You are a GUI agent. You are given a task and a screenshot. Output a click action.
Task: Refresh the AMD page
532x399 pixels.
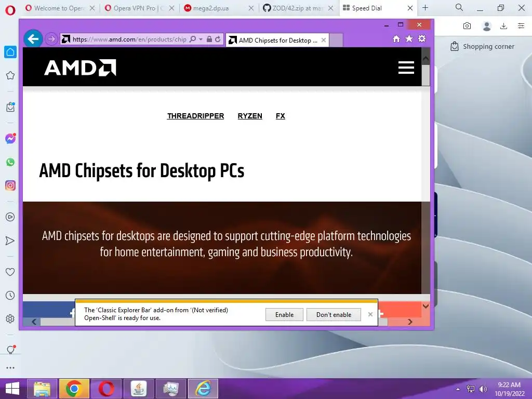point(218,39)
